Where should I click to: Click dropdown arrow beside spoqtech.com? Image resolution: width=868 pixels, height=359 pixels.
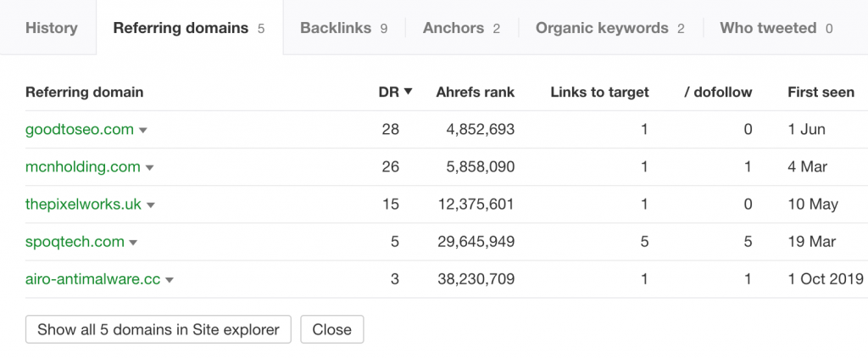(x=133, y=243)
